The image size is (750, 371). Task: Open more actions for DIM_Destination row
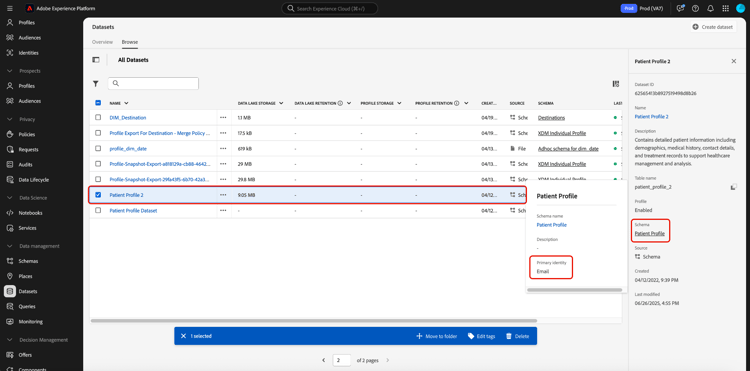click(x=223, y=118)
